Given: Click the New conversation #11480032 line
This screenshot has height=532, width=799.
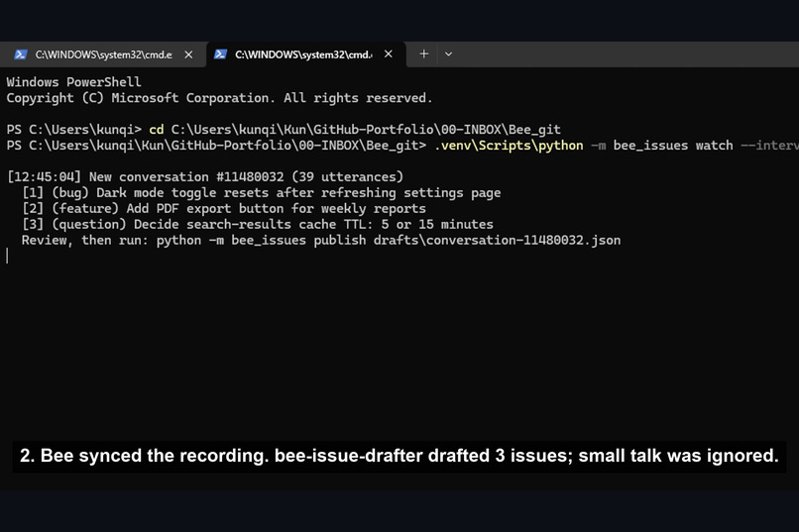Looking at the screenshot, I should (205, 177).
